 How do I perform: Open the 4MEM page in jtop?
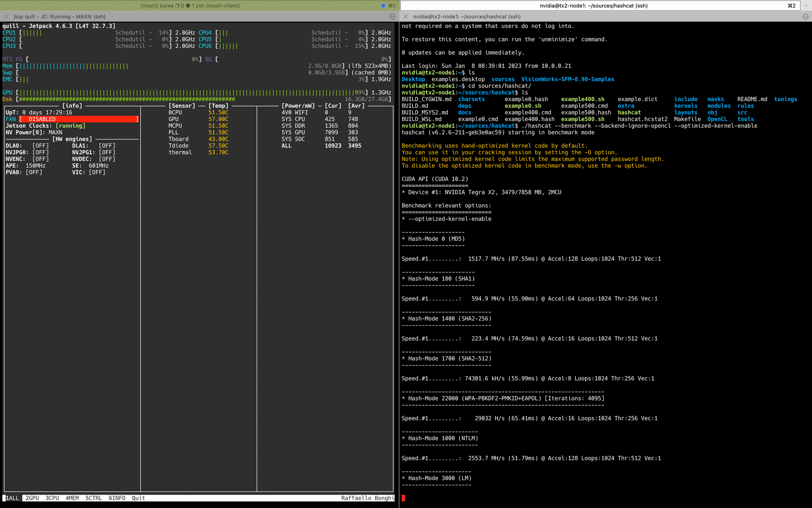click(72, 498)
